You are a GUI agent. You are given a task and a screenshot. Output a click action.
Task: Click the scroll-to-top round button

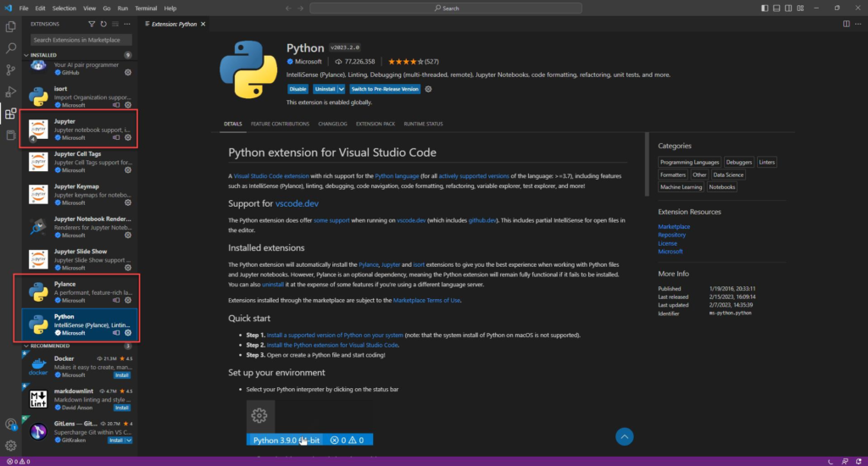[625, 436]
